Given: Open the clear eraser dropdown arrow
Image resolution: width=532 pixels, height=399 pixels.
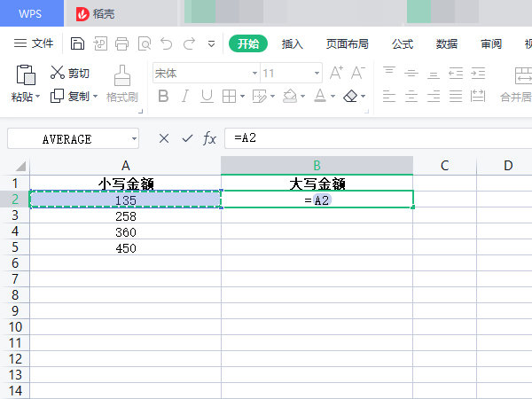Looking at the screenshot, I should click(363, 97).
